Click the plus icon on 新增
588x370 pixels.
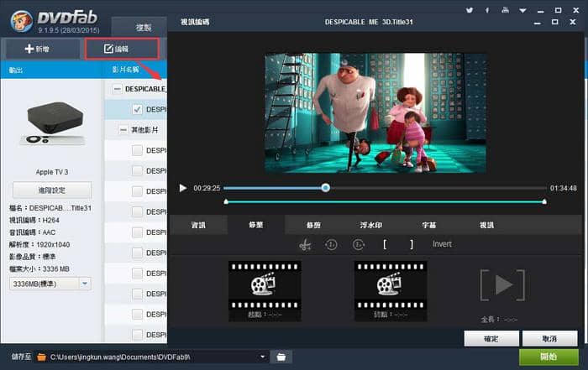pos(29,49)
